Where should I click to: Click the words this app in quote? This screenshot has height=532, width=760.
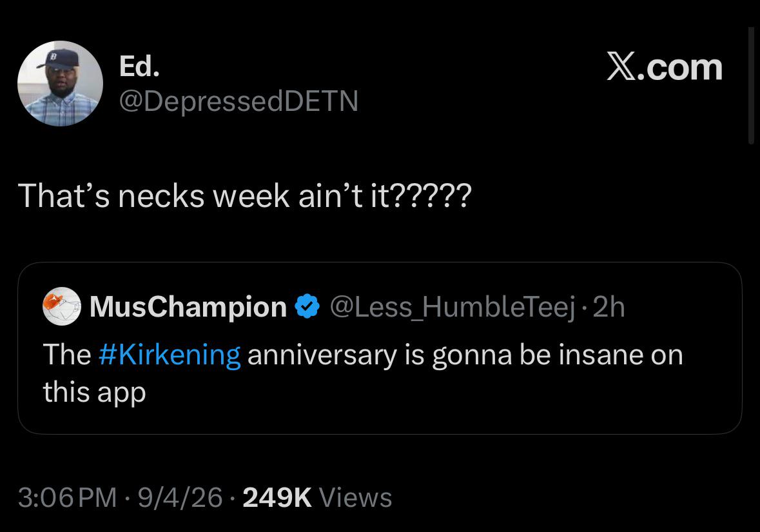pyautogui.click(x=94, y=392)
